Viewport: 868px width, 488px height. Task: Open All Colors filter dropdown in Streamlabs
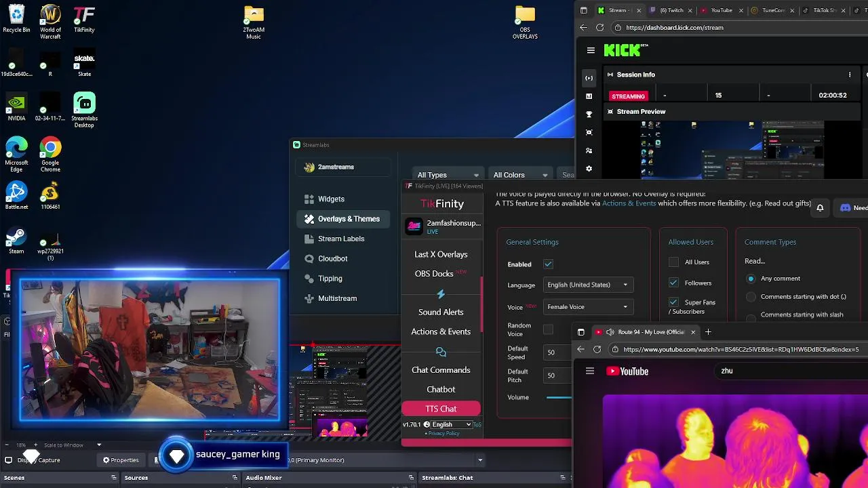coord(519,175)
